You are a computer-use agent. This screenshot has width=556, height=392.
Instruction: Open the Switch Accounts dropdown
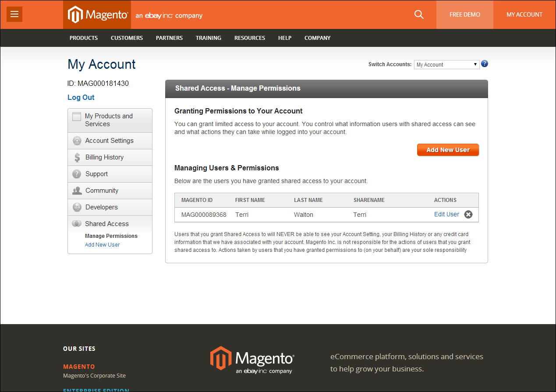(x=446, y=64)
